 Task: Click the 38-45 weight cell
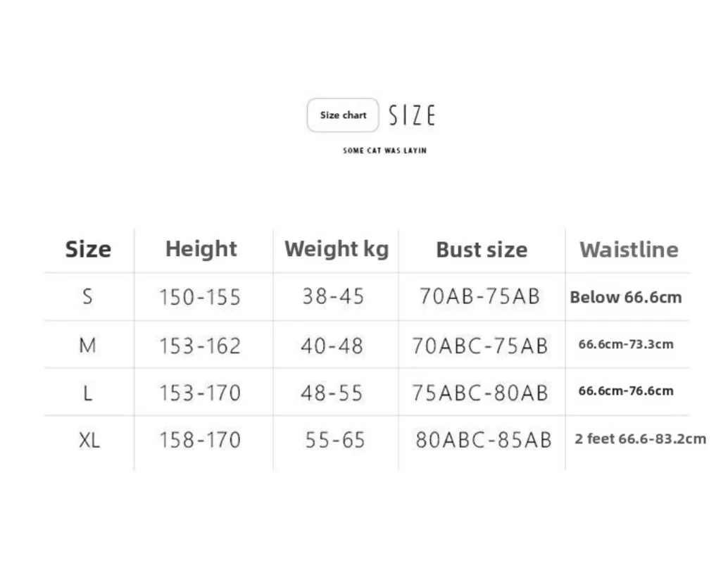[x=333, y=296]
